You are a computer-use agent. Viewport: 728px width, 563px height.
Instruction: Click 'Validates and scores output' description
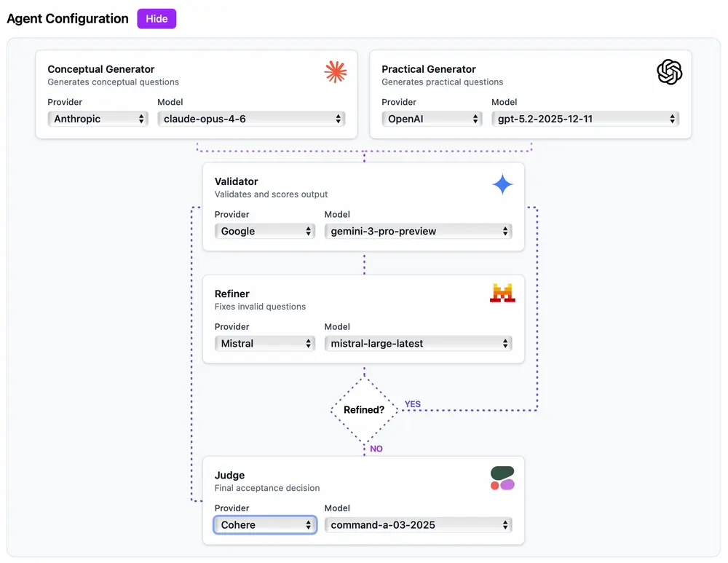point(271,194)
